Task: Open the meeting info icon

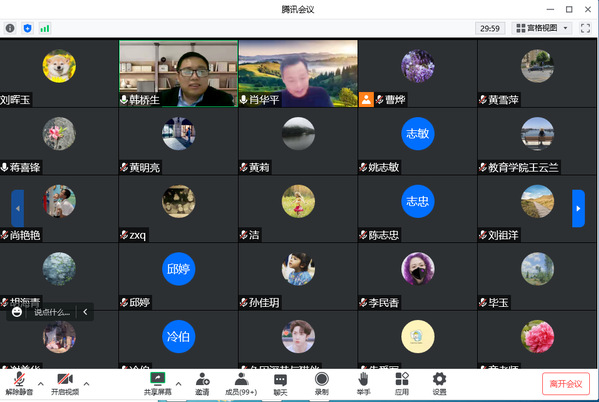Action: coord(10,28)
